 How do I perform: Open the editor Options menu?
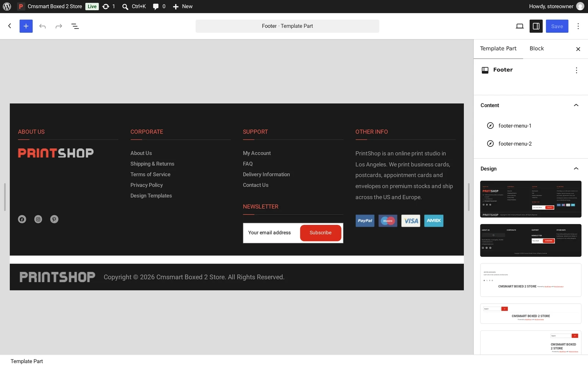click(x=578, y=26)
